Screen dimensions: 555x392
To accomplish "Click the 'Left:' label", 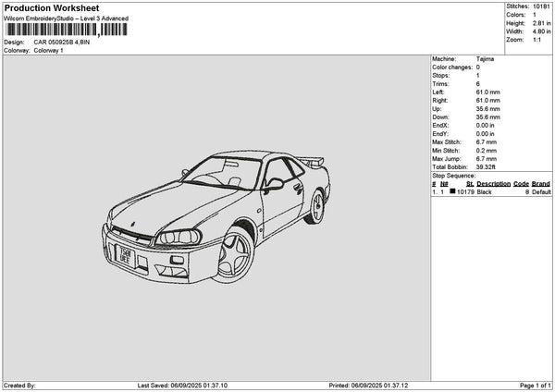I will (438, 92).
